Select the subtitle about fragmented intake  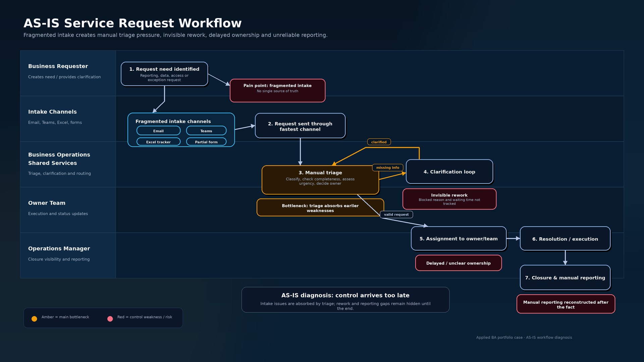click(x=175, y=35)
